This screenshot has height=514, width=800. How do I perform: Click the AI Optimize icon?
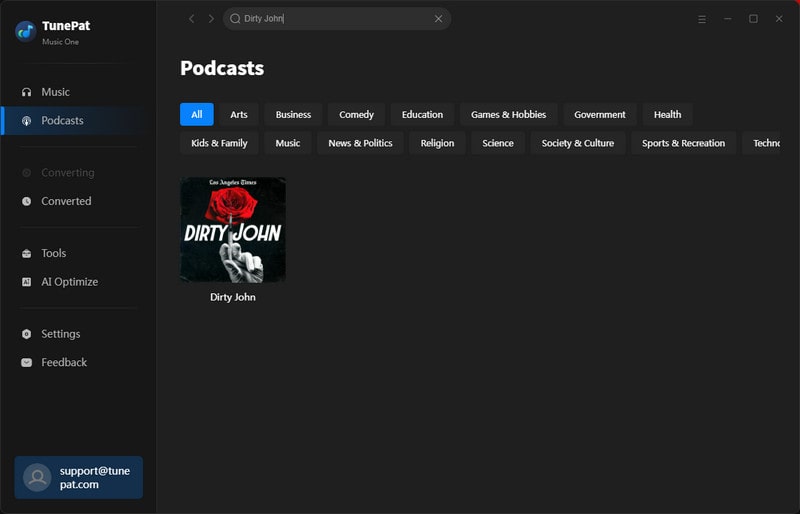click(27, 282)
